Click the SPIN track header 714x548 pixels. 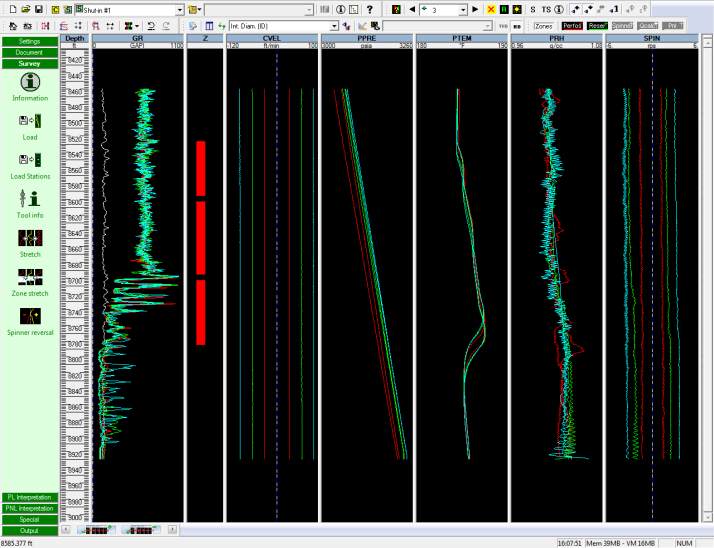pos(652,38)
